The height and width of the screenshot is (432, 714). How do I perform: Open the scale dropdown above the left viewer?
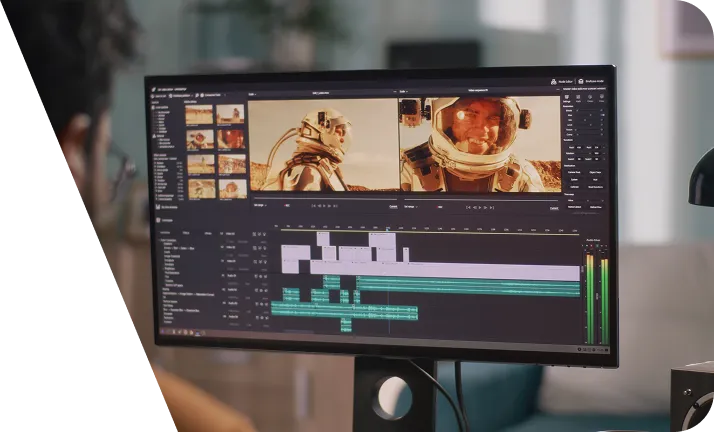[252, 94]
